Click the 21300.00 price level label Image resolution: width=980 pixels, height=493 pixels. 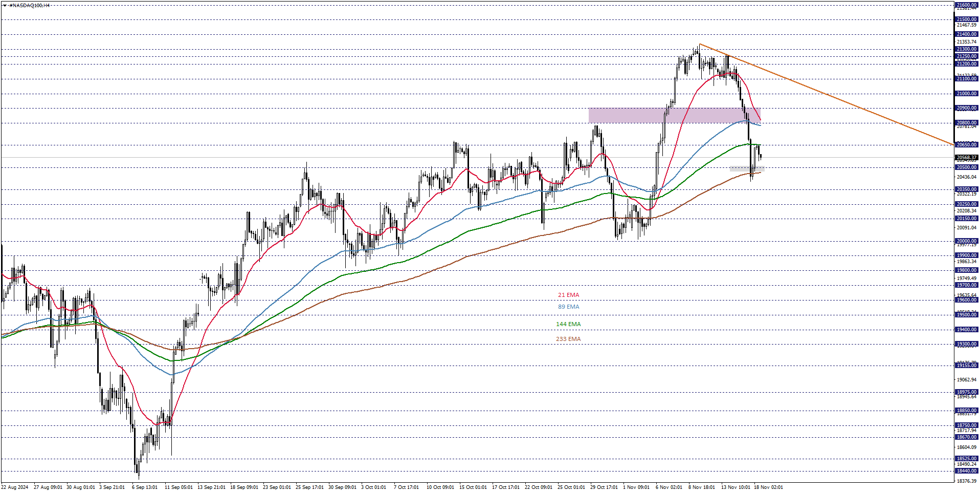click(x=967, y=49)
